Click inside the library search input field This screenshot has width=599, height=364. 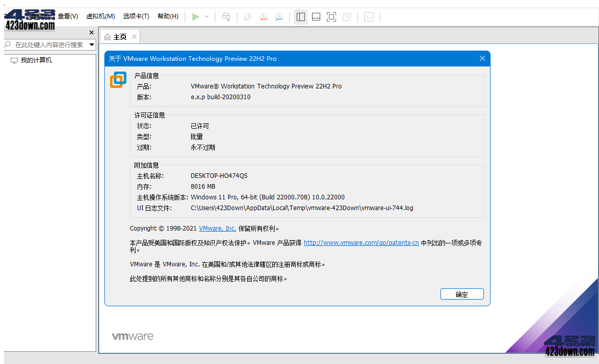(x=46, y=44)
